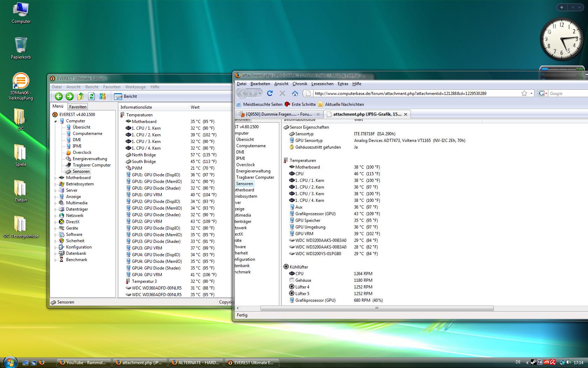
Task: Expand the Motherboard tree node
Action: pos(55,178)
